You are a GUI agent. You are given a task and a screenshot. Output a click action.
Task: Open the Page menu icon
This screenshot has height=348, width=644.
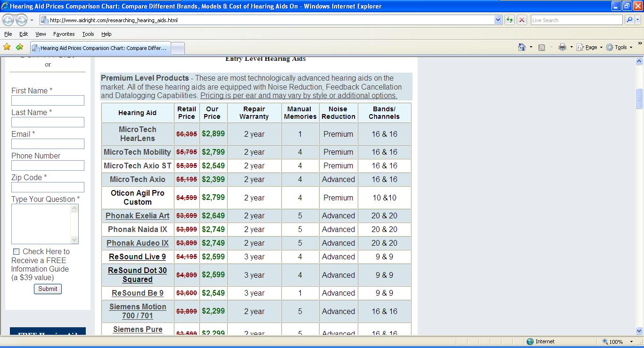coord(581,47)
